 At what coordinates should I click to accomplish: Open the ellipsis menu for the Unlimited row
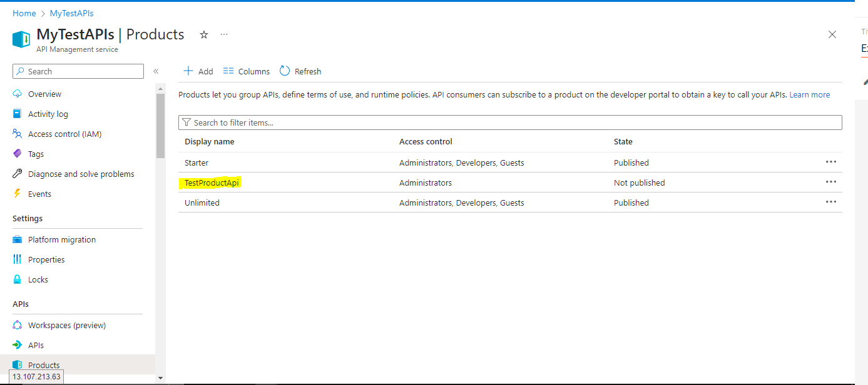tap(831, 202)
